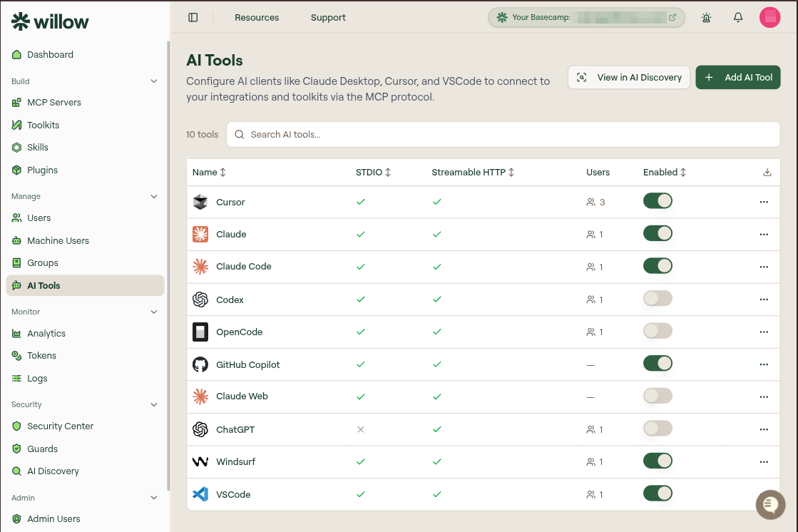Disable the Claude tool toggle
Image resolution: width=798 pixels, height=532 pixels.
658,234
